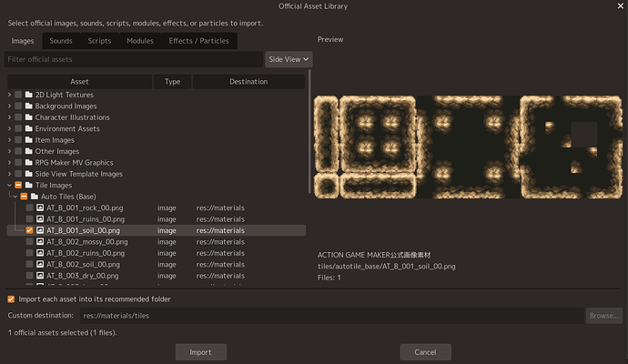
Task: Switch to Effects / Particles tab
Action: coord(199,41)
